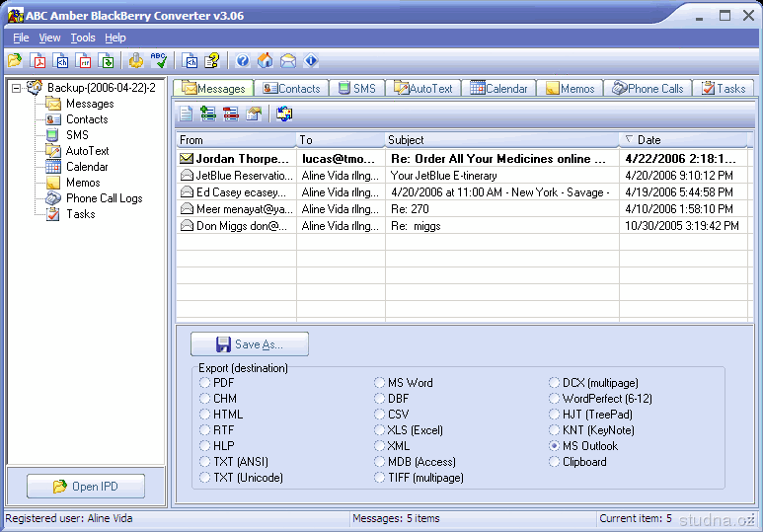Click the open folder icon in toolbar

pos(15,61)
